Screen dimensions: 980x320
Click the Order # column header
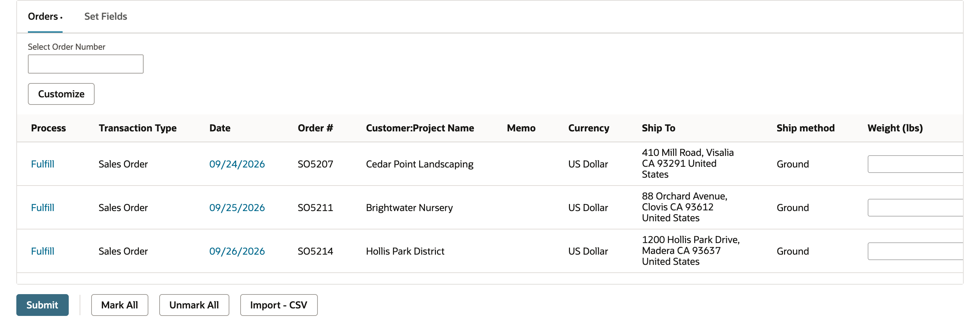point(315,128)
